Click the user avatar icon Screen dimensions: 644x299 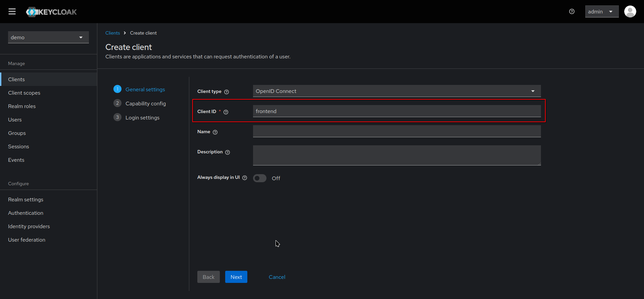[x=630, y=11]
